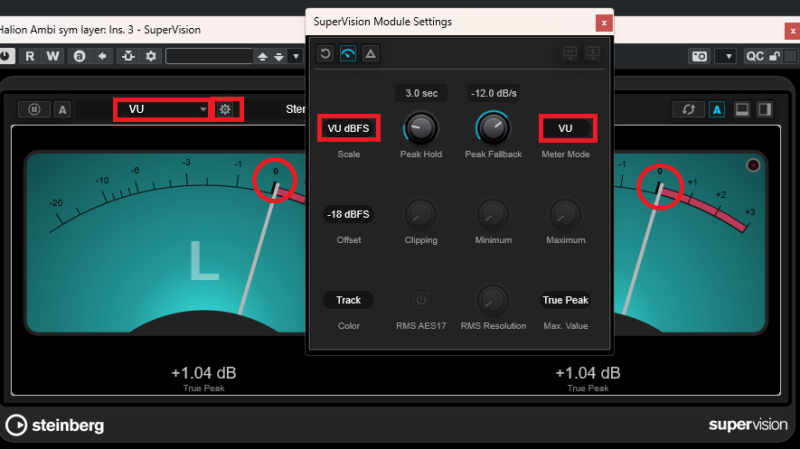Click the Minimum knob
Image resolution: width=800 pixels, height=449 pixels.
(x=493, y=214)
